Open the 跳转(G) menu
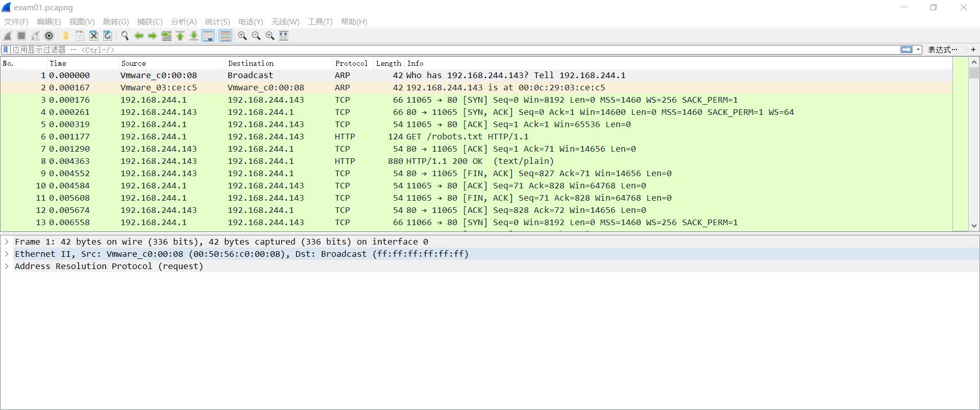Viewport: 980px width, 410px height. pyautogui.click(x=116, y=22)
